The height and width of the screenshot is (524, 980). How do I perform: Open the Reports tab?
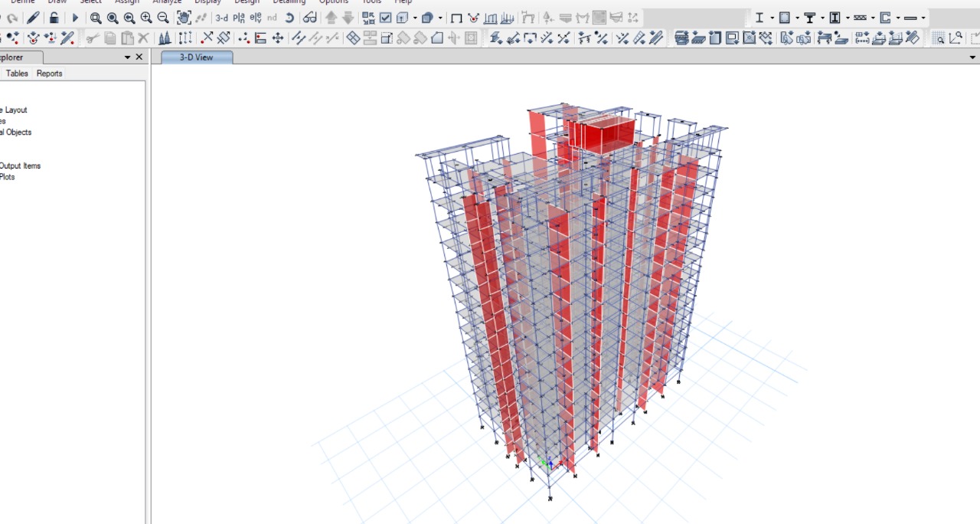[x=50, y=74]
